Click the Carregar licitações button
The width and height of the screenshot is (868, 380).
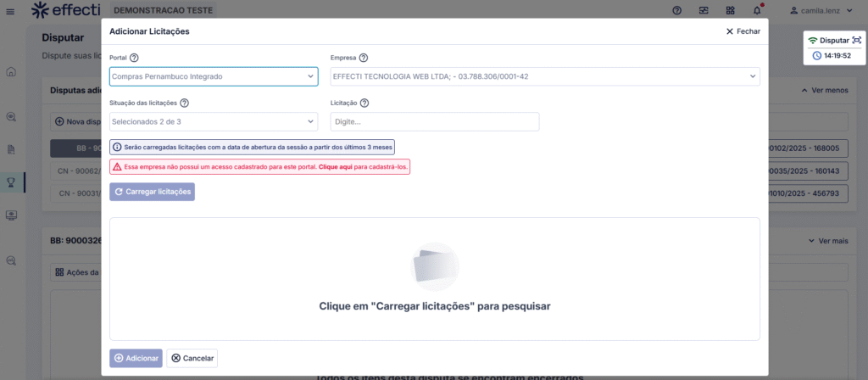point(152,192)
